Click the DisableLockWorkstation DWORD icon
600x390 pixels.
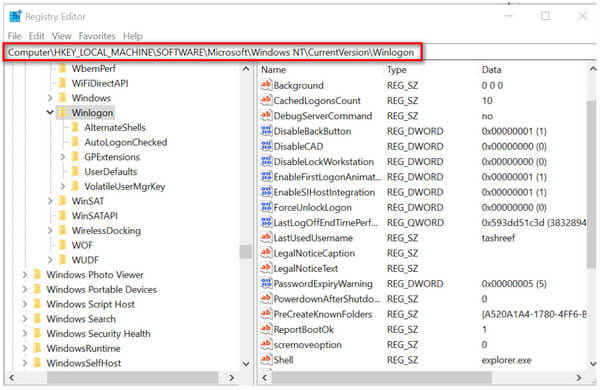pos(266,161)
